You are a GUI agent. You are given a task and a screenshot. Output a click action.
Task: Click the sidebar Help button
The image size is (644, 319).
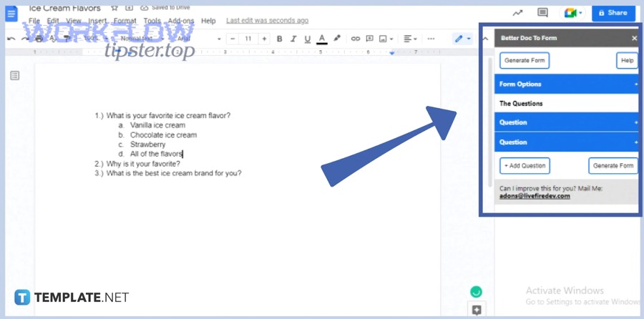tap(627, 60)
